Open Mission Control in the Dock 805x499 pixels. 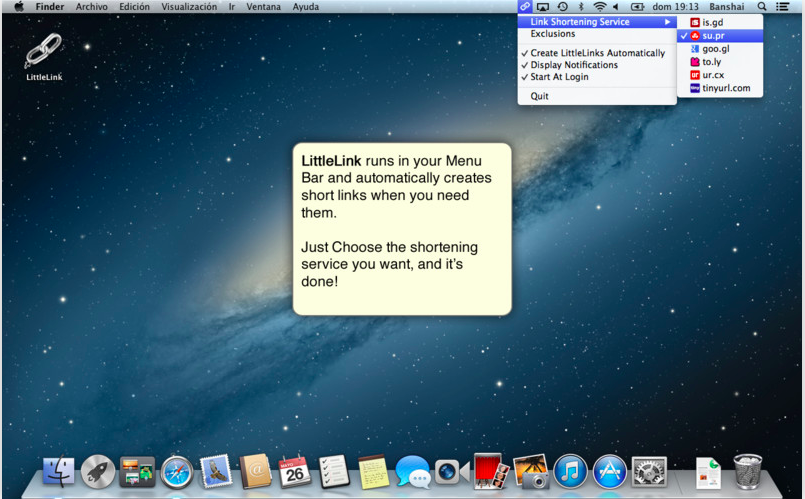(x=137, y=471)
